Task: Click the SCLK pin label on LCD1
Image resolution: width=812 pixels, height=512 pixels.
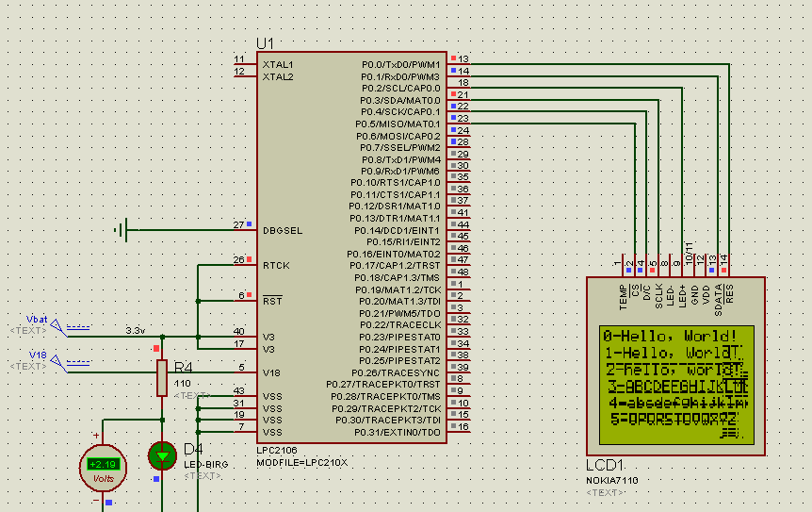Action: click(658, 296)
